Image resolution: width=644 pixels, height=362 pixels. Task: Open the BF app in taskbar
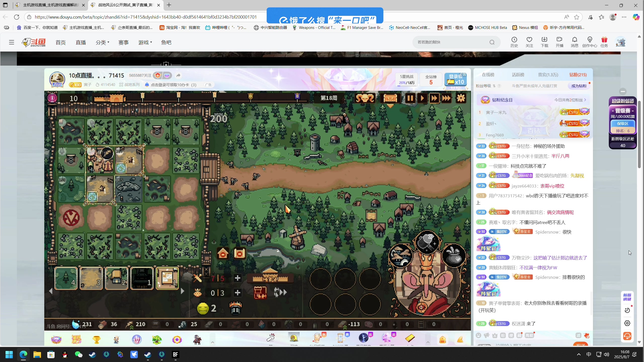175,354
